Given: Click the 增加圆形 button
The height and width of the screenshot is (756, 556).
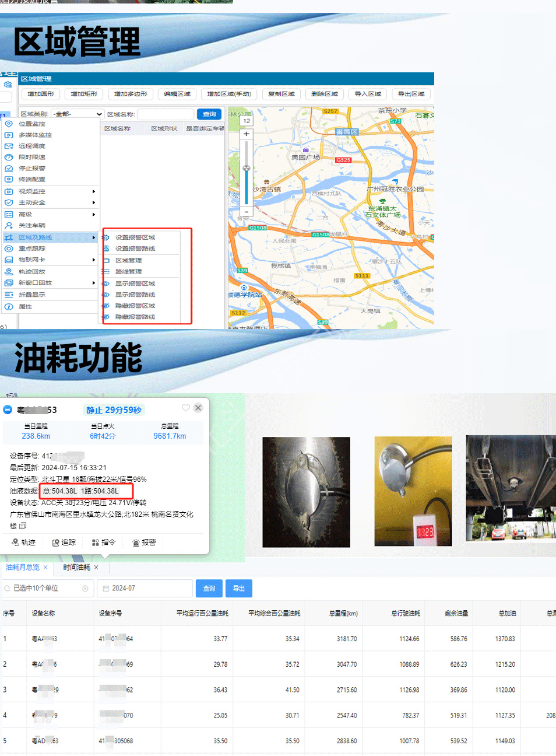Looking at the screenshot, I should (x=41, y=94).
